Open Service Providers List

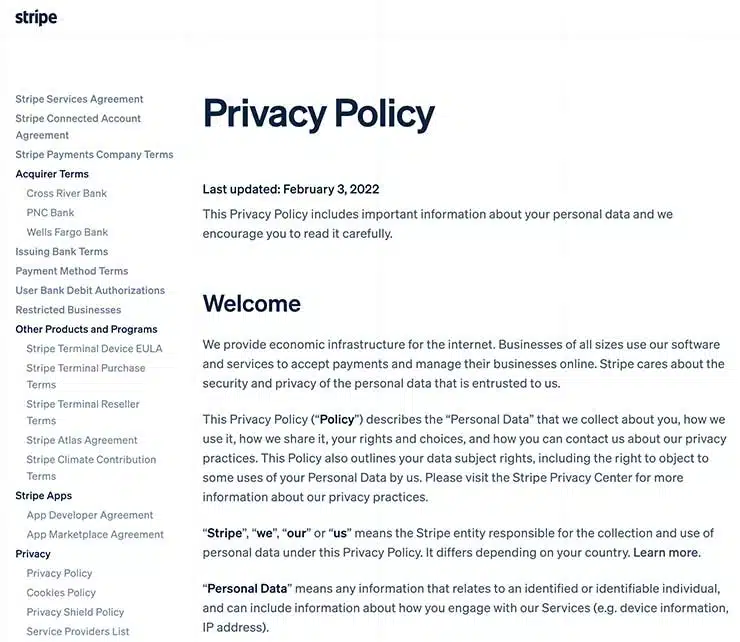[78, 631]
